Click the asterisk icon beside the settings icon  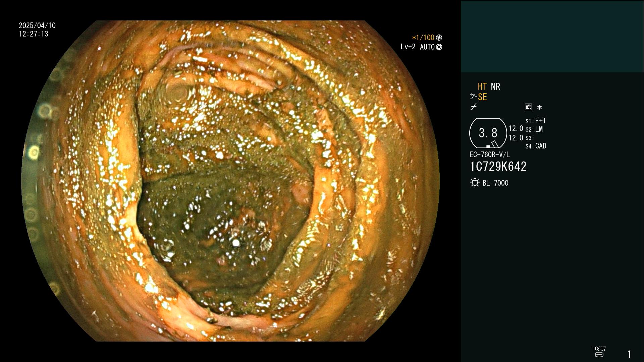[x=539, y=107]
